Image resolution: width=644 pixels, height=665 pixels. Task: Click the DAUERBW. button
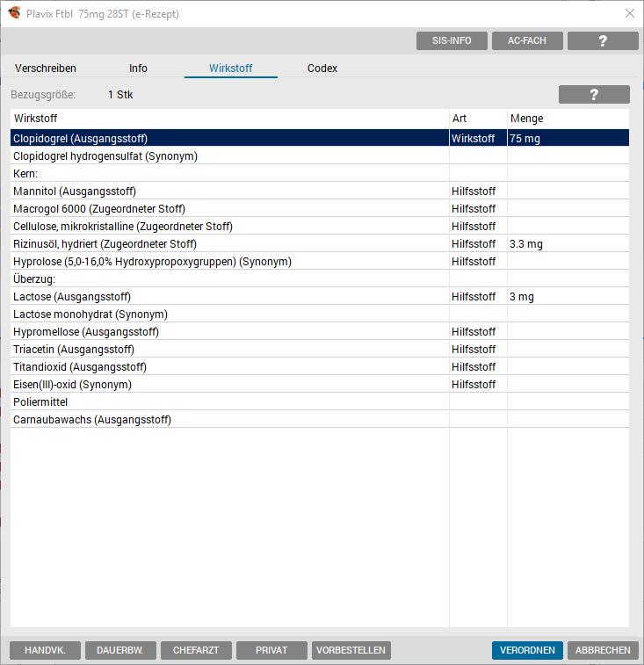(x=120, y=650)
